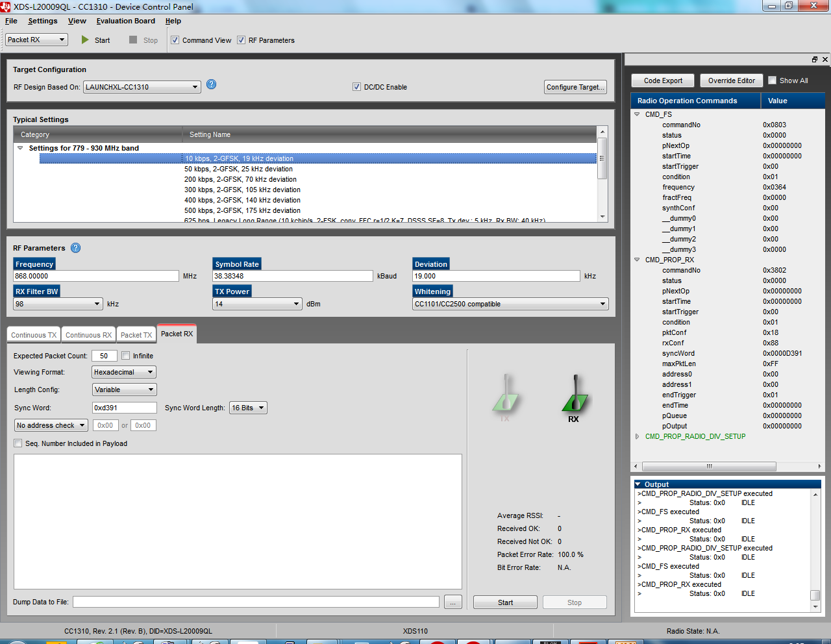This screenshot has width=831, height=644.
Task: Toggle the Command View checkbox
Action: [175, 40]
